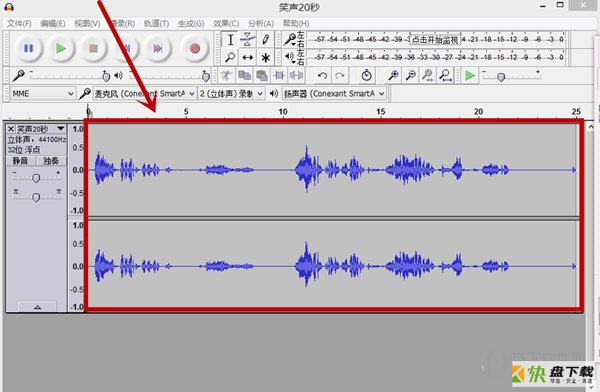Start playback with the large green Play button
This screenshot has width=600, height=392.
tap(61, 49)
